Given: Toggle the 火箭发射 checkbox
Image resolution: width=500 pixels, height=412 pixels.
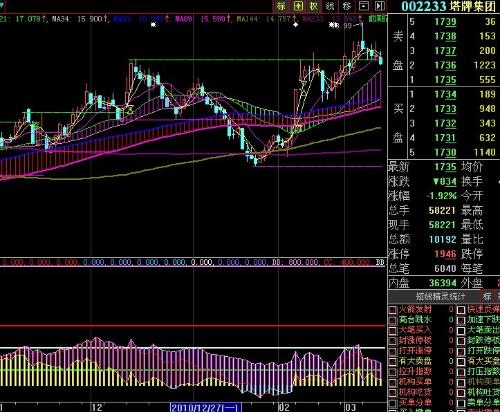Looking at the screenshot, I should tap(393, 310).
